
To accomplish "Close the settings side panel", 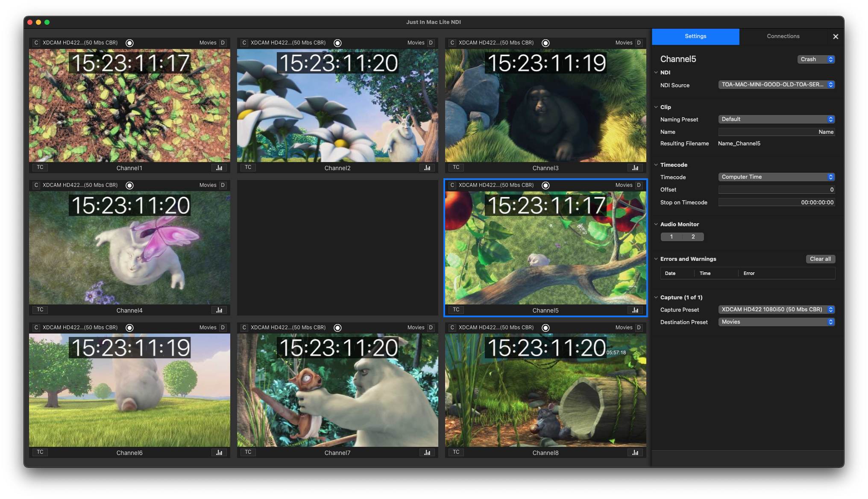I will 836,37.
